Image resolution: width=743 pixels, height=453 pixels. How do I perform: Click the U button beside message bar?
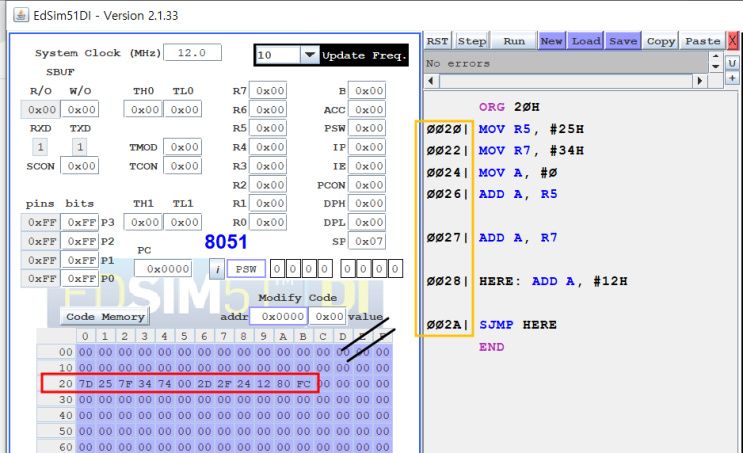click(732, 63)
